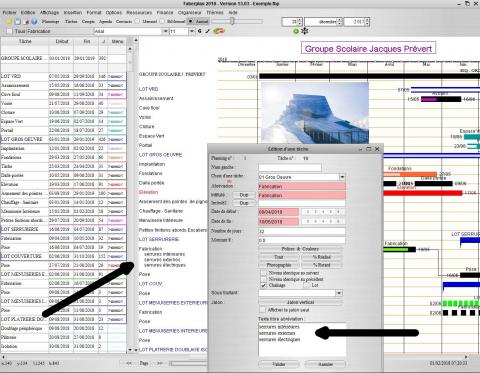Screen dimensions: 480x373
Task: Close the Edition d'une tâche dialog
Action: point(377,149)
